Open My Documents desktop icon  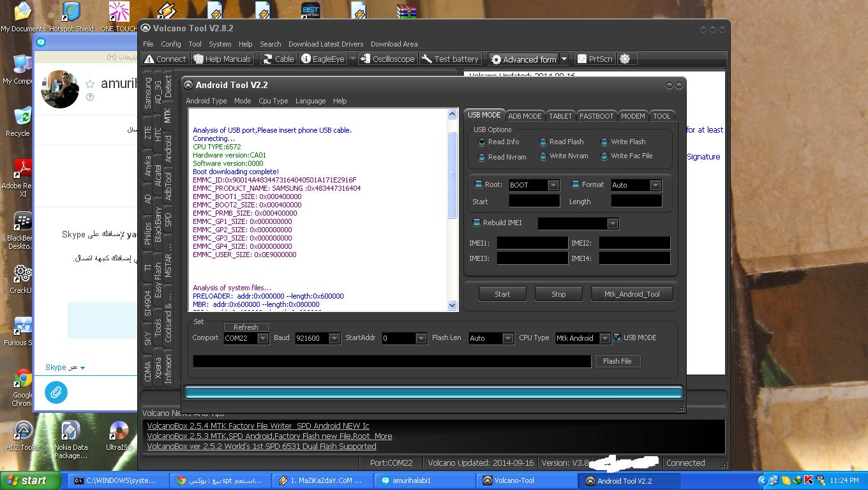(23, 17)
